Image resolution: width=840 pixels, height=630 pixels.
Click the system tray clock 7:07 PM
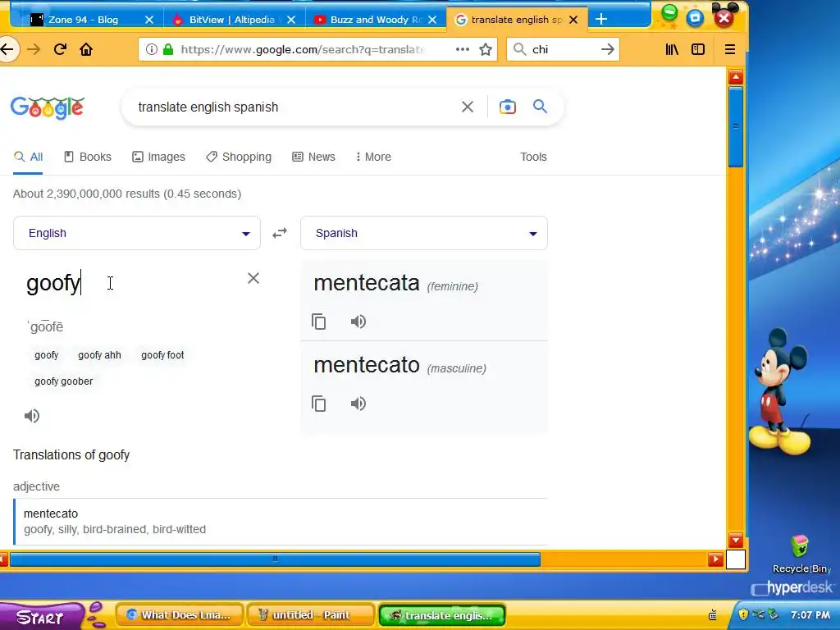coord(810,615)
